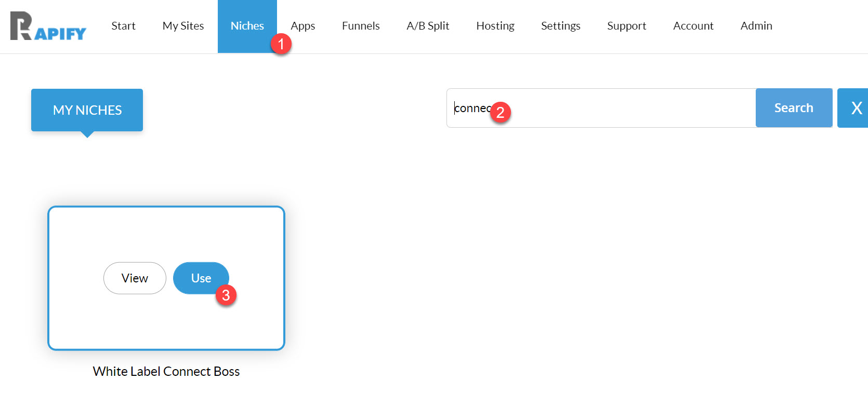Screen dimensions: 868x407
Task: Click Use on the Connect Boss niche
Action: click(201, 278)
